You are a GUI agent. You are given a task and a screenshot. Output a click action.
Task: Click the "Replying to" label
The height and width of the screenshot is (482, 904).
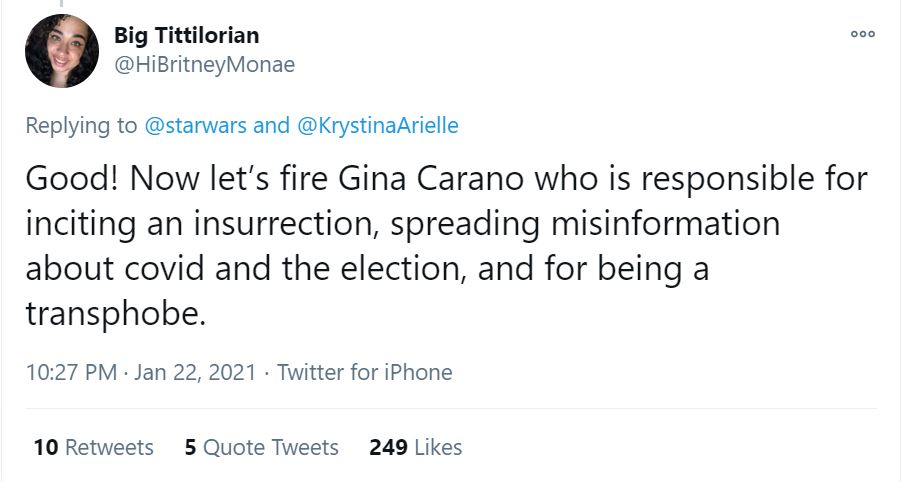click(x=81, y=126)
